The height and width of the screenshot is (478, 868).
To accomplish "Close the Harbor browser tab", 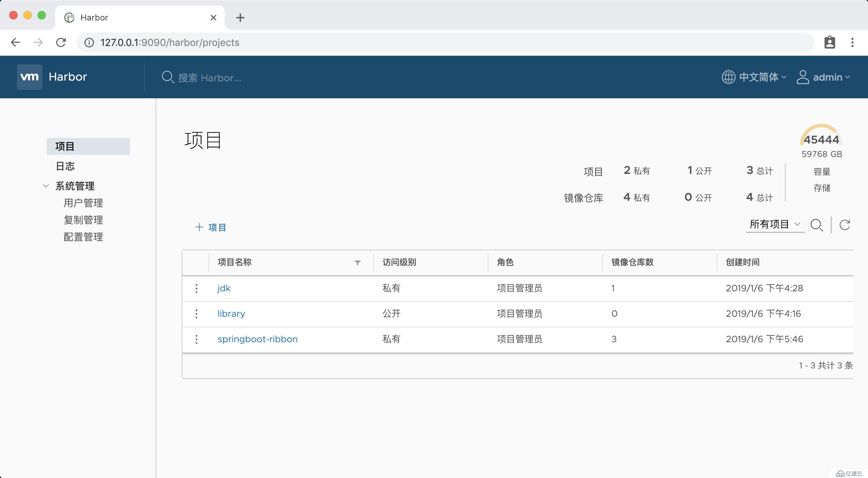I will (x=213, y=18).
